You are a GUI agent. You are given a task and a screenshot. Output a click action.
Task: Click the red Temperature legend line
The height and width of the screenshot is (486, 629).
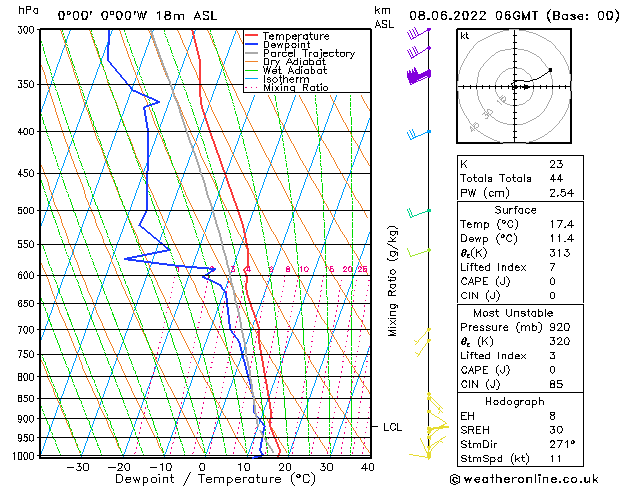(252, 36)
